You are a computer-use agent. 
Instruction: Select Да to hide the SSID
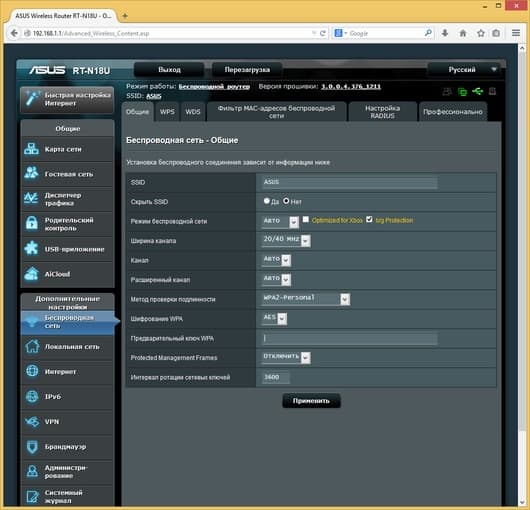(x=267, y=201)
